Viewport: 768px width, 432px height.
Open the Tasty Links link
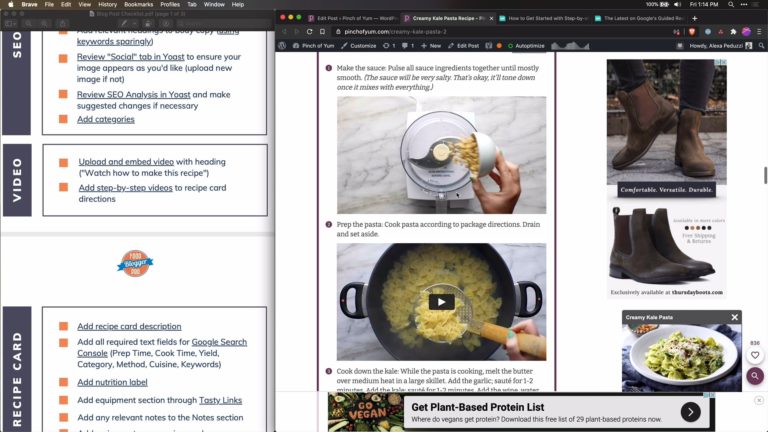(x=220, y=400)
